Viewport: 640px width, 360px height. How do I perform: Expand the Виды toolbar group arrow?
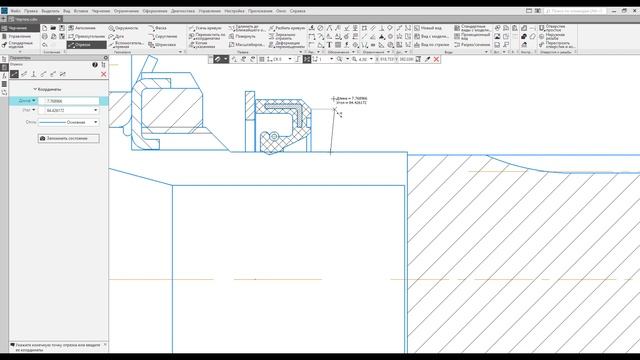486,52
